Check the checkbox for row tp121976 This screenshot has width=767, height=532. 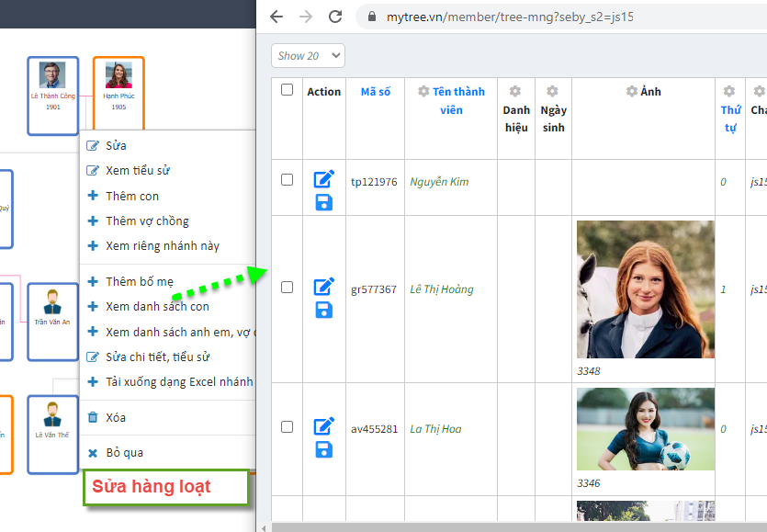pyautogui.click(x=288, y=180)
